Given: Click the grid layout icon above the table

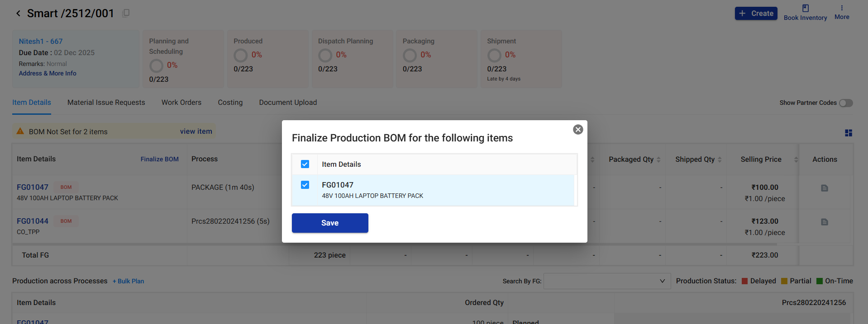Looking at the screenshot, I should point(848,133).
